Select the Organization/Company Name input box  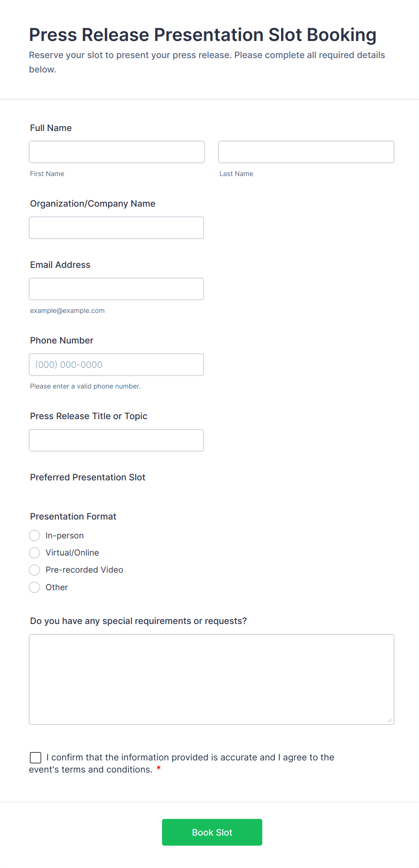pos(116,228)
